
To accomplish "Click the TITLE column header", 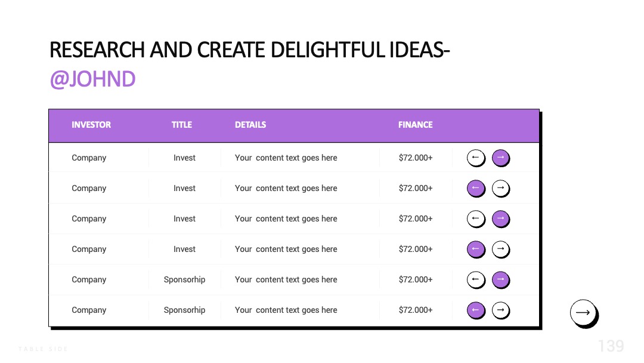I will 181,125.
